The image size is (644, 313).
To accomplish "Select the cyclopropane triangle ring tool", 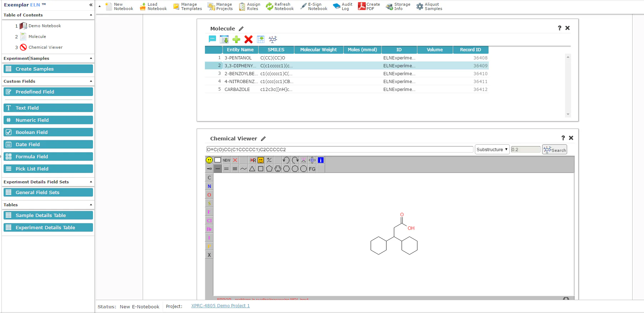I will pos(252,169).
